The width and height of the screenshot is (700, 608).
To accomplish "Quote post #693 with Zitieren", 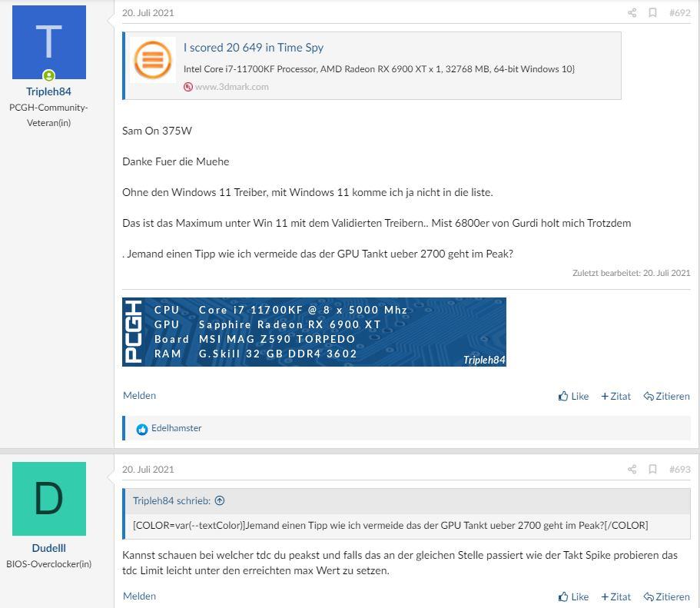I will point(666,596).
